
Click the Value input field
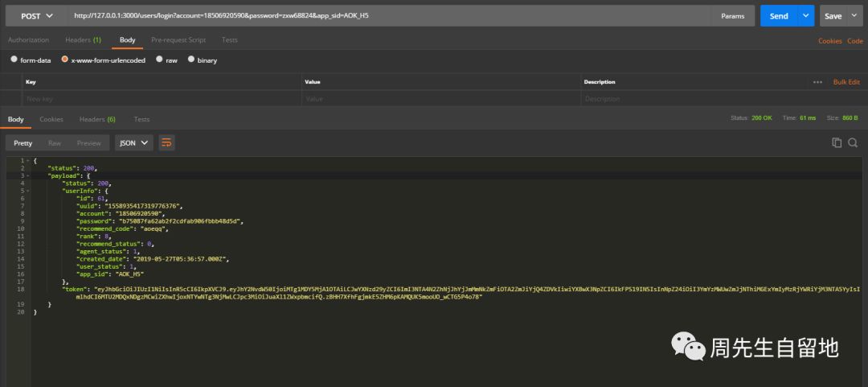440,99
